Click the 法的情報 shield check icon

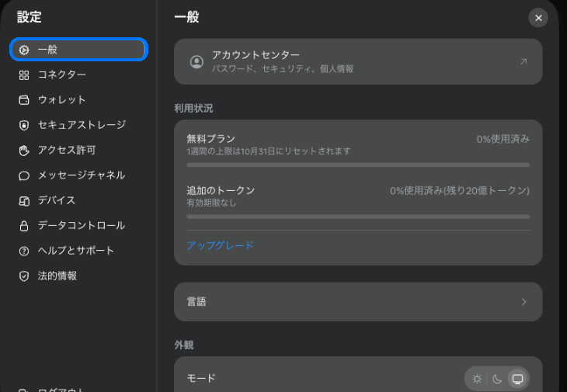pyautogui.click(x=24, y=276)
